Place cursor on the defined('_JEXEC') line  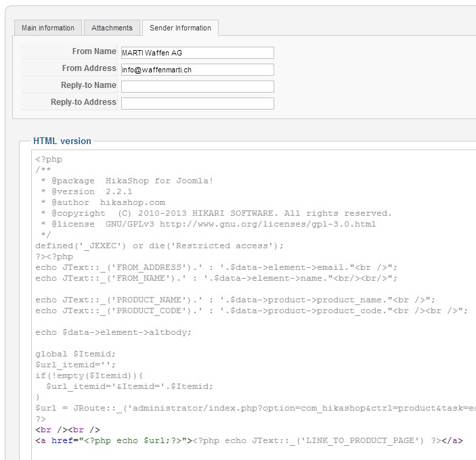160,246
